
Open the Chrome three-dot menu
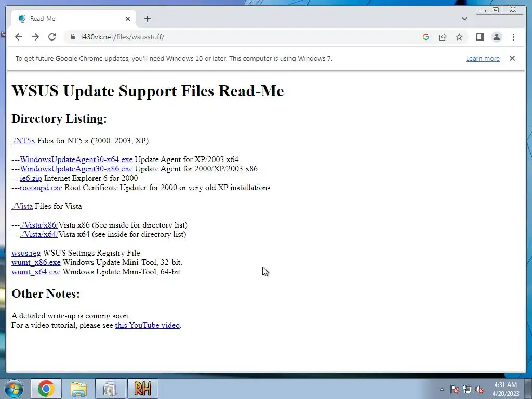pyautogui.click(x=513, y=37)
